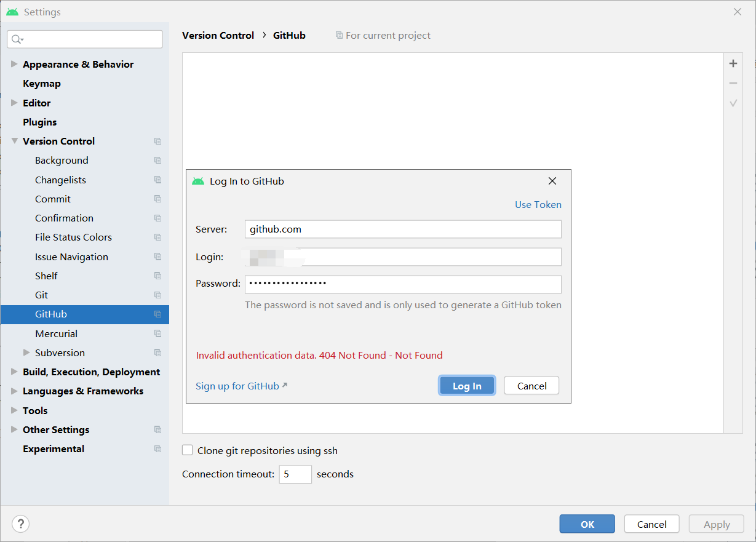Viewport: 756px width, 542px height.
Task: Click the project override icon next to GitHub
Action: click(x=157, y=314)
